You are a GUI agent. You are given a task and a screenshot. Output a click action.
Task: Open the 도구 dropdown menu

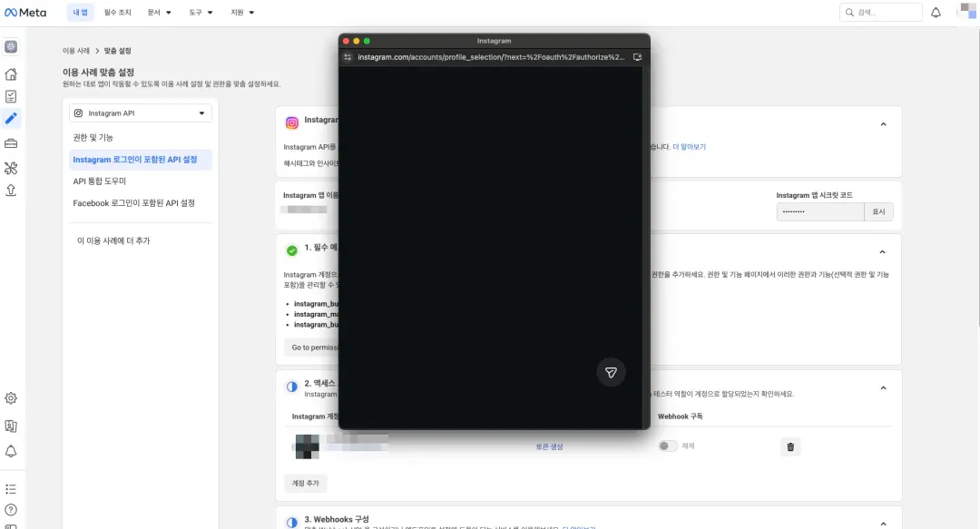coord(201,13)
